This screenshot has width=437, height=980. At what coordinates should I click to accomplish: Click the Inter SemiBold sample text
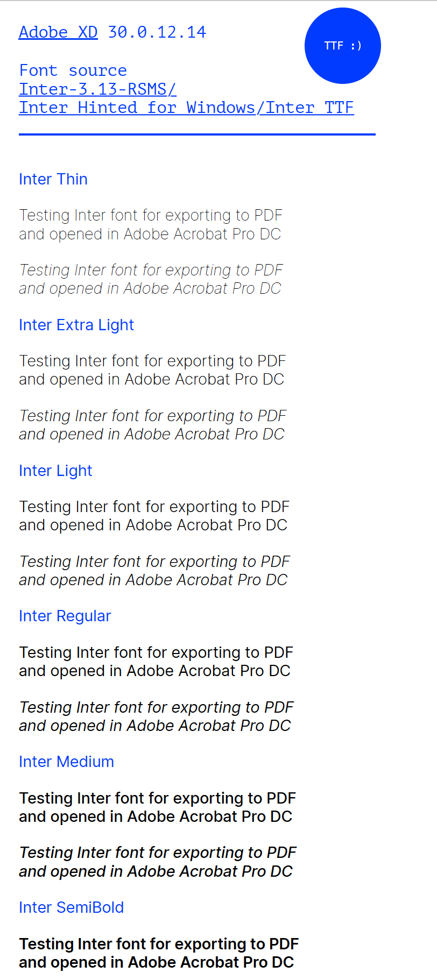(x=159, y=953)
